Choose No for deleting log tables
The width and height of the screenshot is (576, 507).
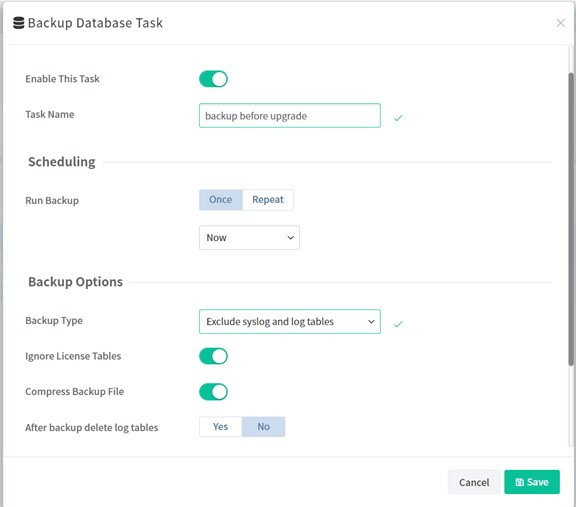263,427
